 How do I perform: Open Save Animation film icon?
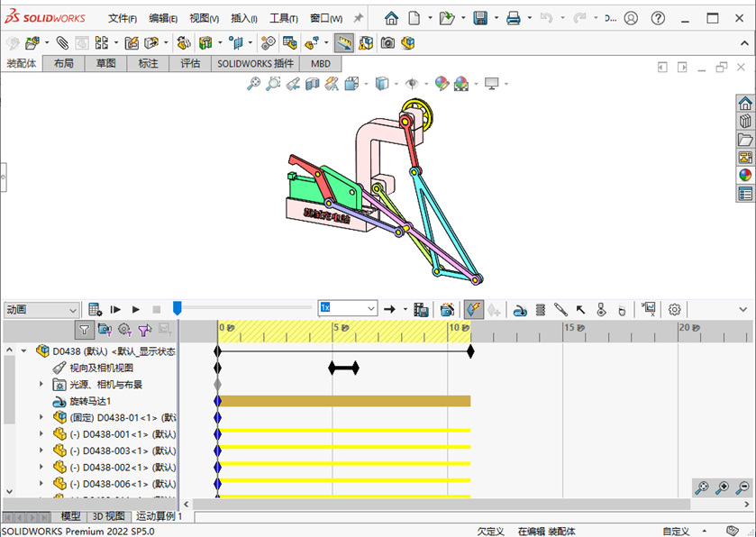point(420,309)
